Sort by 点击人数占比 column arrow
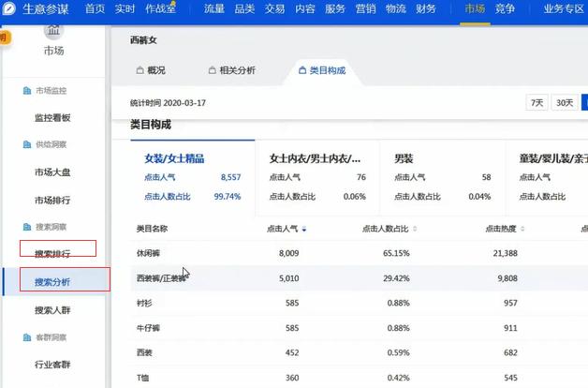Image resolution: width=588 pixels, height=388 pixels. pyautogui.click(x=415, y=229)
